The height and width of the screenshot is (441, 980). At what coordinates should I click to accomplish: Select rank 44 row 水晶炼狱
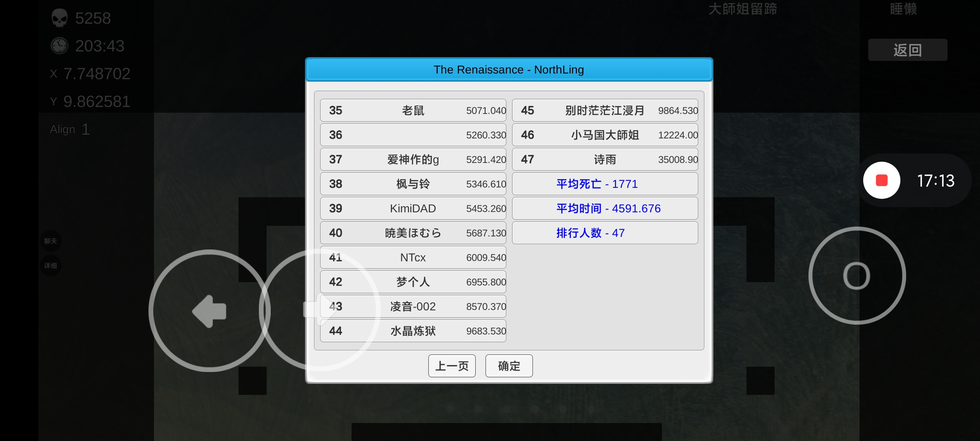point(413,331)
